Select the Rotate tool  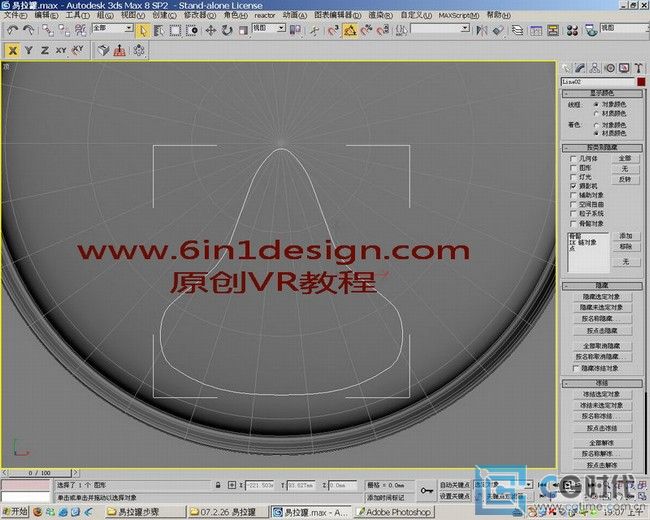[x=227, y=30]
